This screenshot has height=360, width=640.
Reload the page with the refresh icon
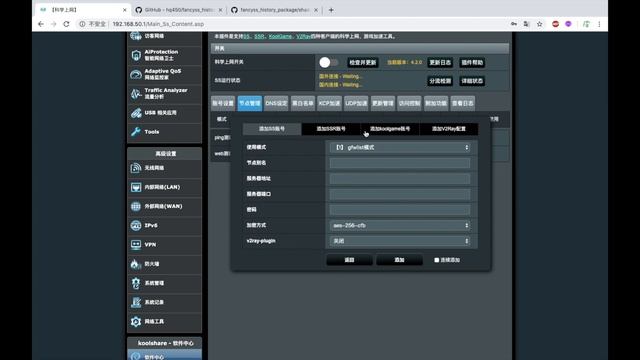pos(66,24)
